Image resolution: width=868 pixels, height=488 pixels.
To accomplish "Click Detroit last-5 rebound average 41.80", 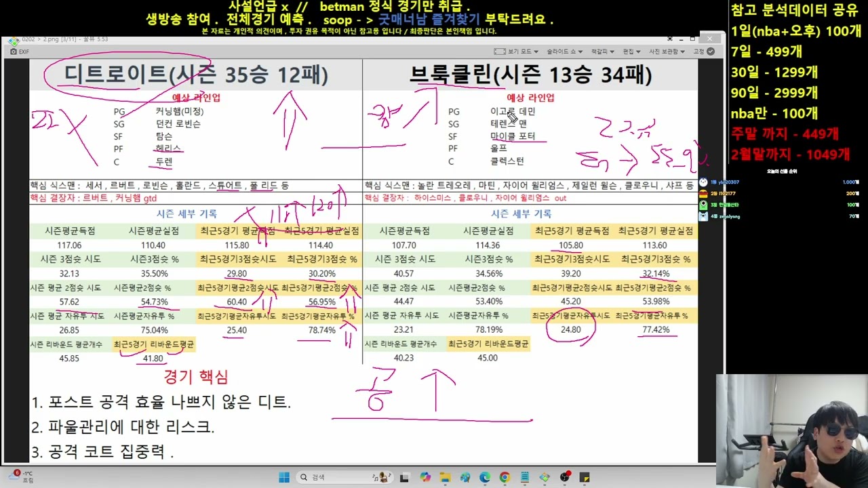I will pos(153,359).
